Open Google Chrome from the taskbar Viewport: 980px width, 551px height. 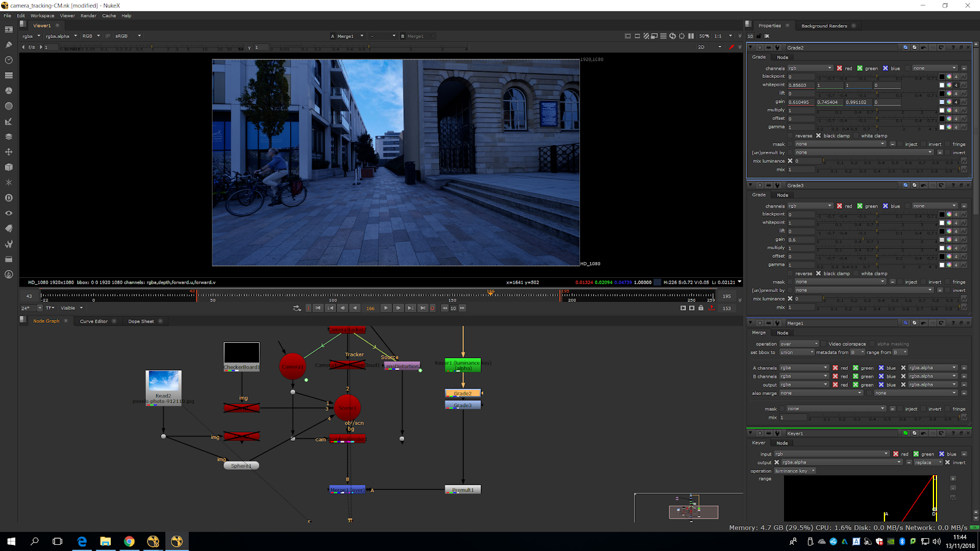tap(129, 541)
